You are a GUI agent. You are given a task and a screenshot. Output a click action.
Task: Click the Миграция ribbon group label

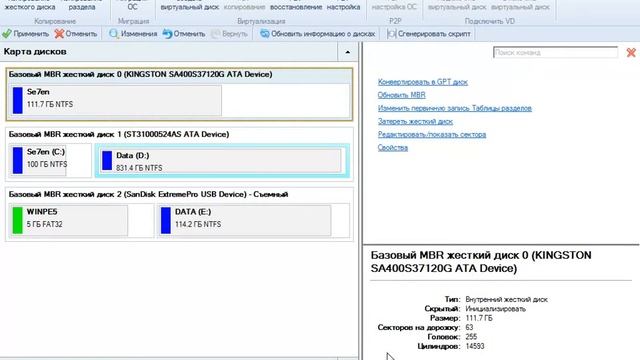[133, 21]
